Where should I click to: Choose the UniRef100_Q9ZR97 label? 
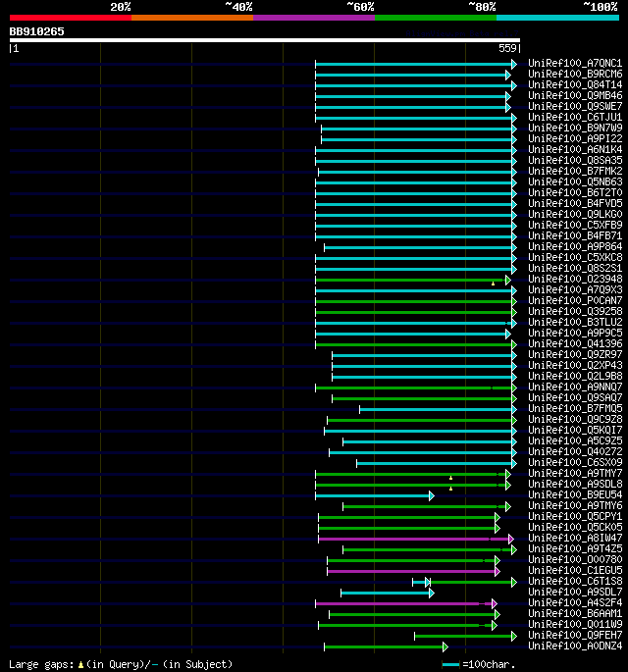tap(575, 354)
